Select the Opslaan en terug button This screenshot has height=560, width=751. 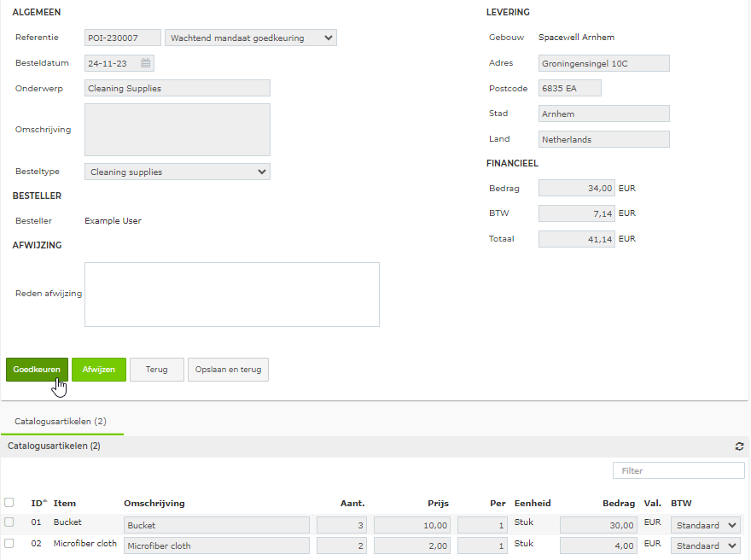pos(228,370)
